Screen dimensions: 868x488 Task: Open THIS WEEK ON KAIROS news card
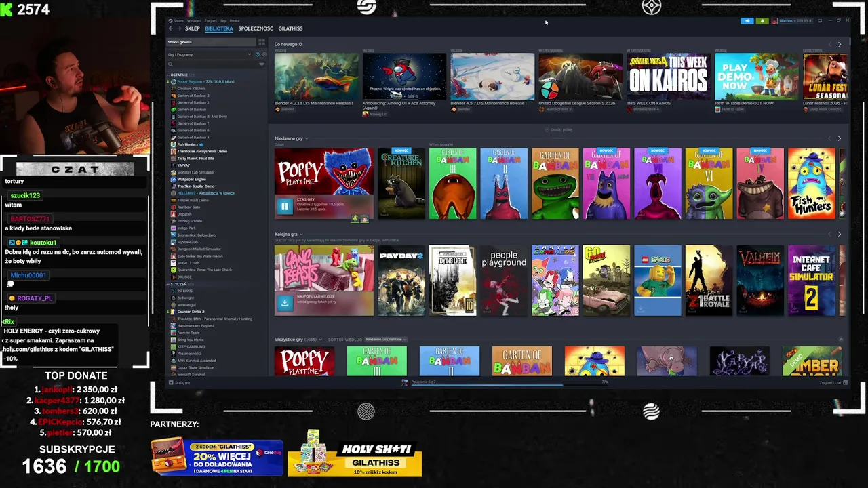[669, 77]
